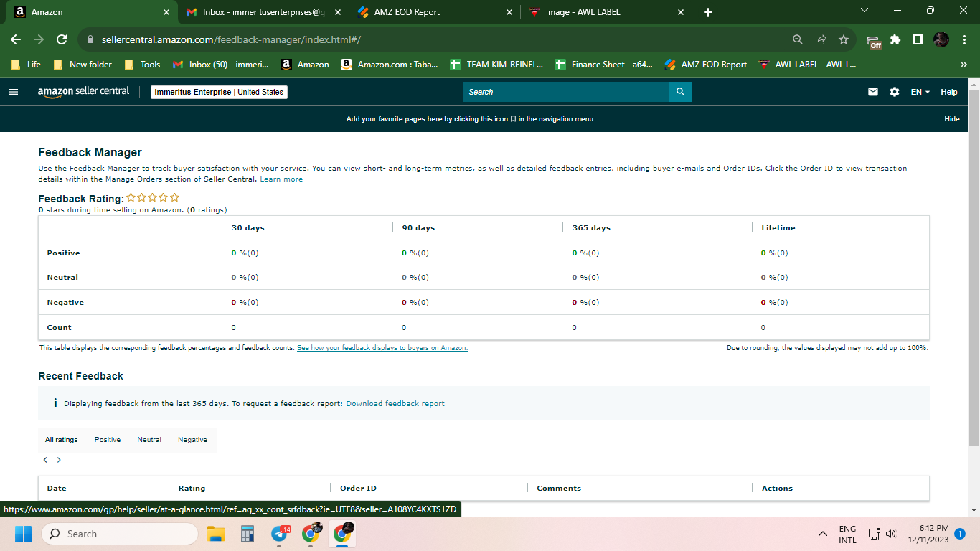980x551 pixels.
Task: Open a new browser tab
Action: click(x=708, y=12)
